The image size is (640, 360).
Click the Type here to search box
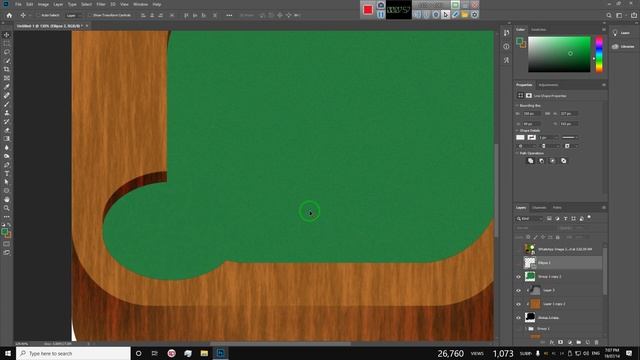point(73,353)
